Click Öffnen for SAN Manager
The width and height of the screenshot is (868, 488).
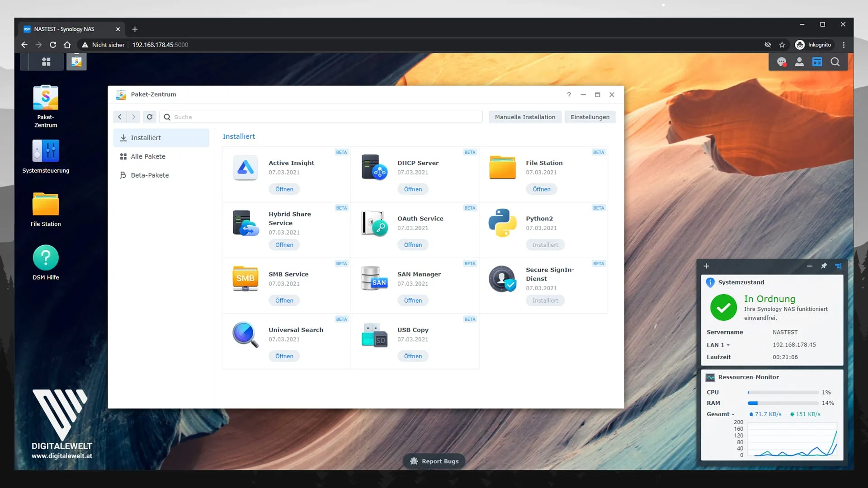pyautogui.click(x=413, y=300)
